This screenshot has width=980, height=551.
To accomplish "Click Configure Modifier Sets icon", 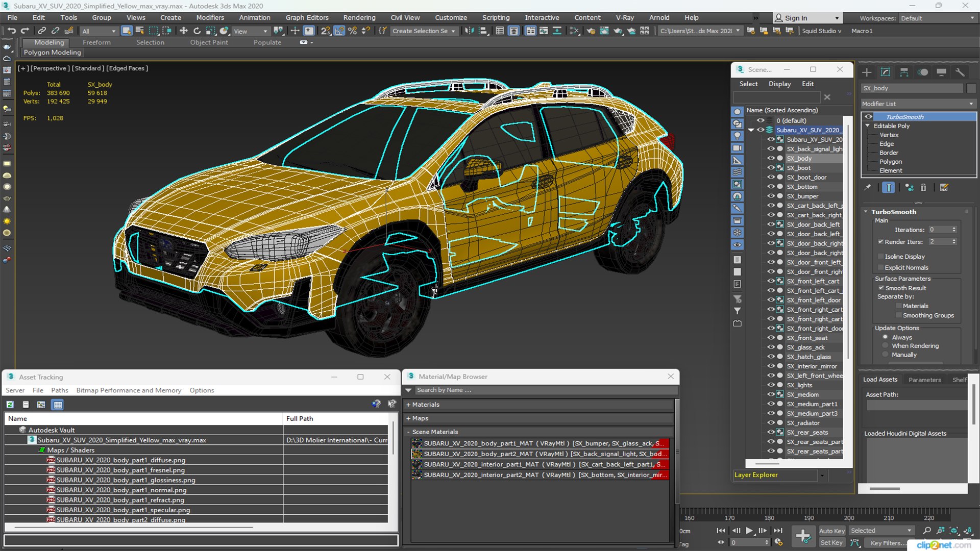I will point(944,188).
